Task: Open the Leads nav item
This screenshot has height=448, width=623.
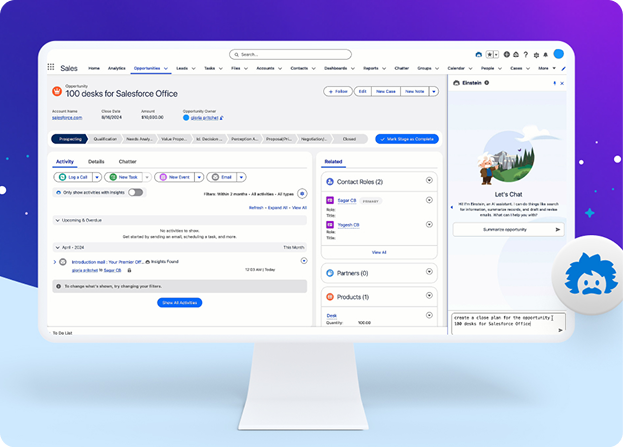Action: (x=182, y=68)
